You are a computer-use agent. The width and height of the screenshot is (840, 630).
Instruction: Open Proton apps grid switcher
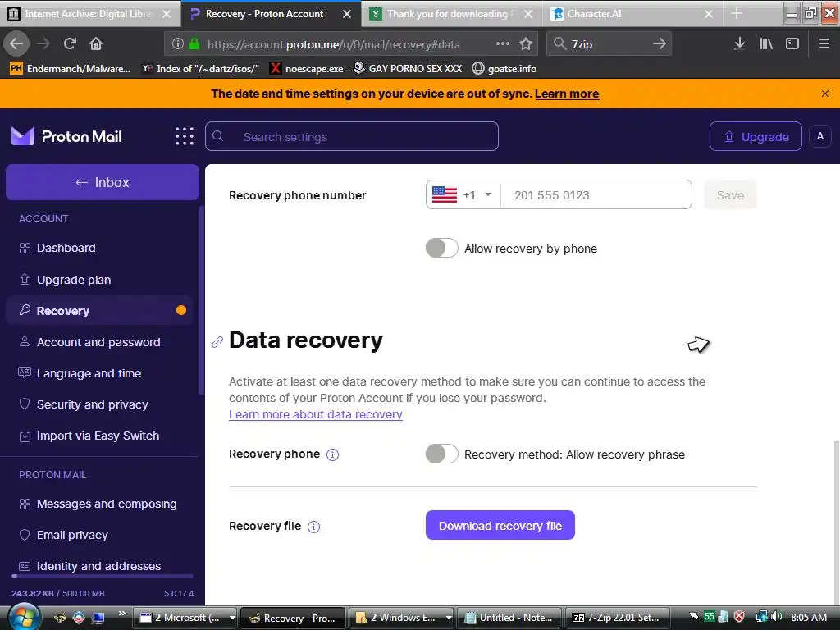[x=185, y=136]
